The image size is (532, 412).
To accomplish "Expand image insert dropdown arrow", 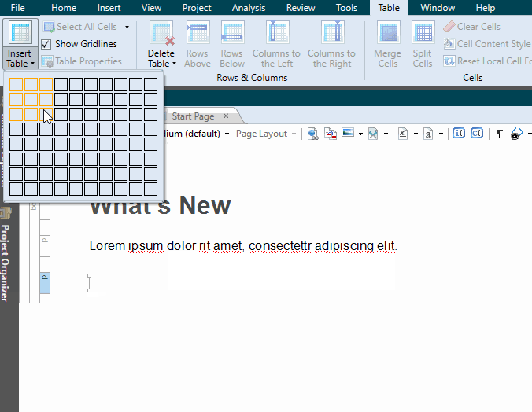I will pos(360,134).
